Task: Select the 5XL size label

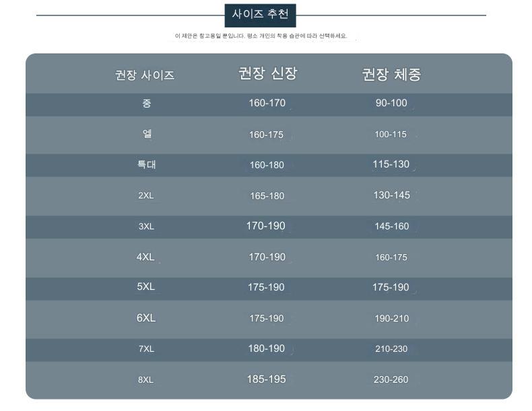Action: (x=145, y=287)
